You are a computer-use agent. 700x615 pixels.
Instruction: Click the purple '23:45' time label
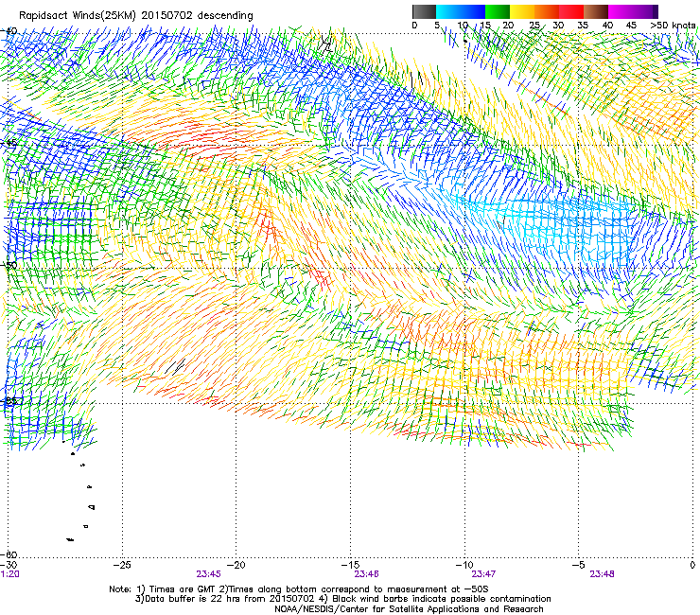[x=208, y=574]
